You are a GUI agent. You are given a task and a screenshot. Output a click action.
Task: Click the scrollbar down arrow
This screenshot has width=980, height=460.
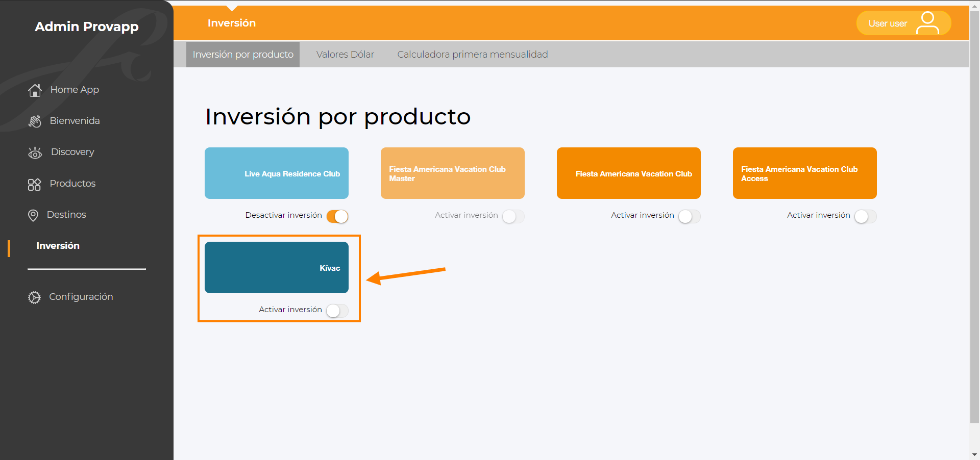pos(975,454)
